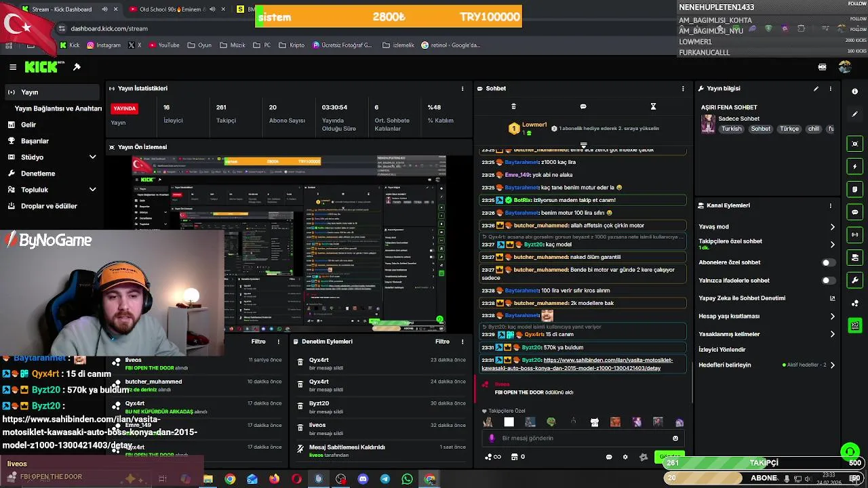The image size is (868, 488).
Task: Edit stream info with pencil icon in Yayın bilgisi
Action: 816,88
